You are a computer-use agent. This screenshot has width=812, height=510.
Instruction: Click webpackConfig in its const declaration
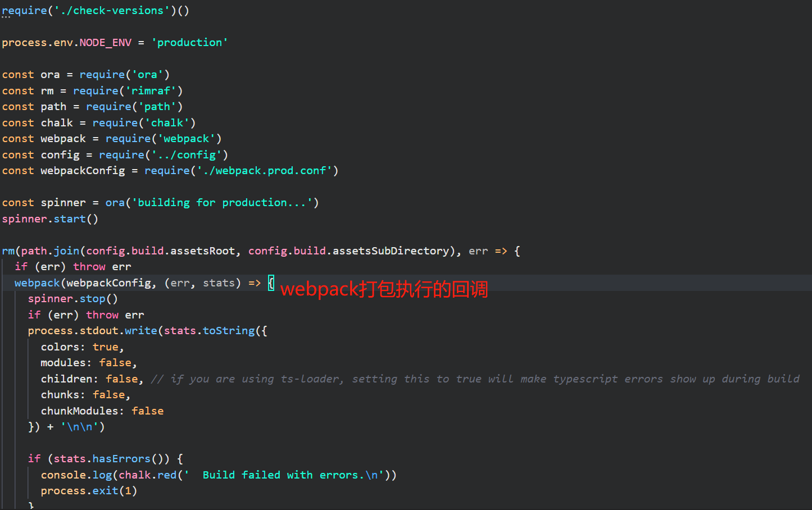[83, 171]
